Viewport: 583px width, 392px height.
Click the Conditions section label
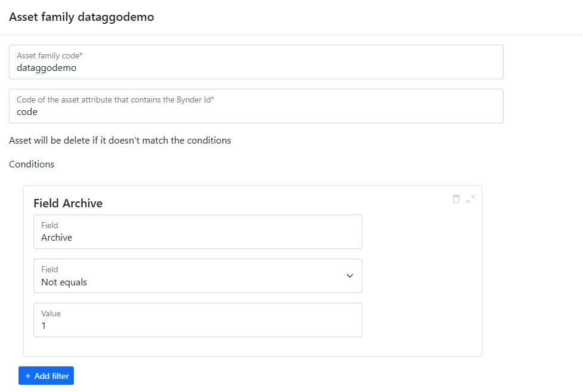point(31,164)
